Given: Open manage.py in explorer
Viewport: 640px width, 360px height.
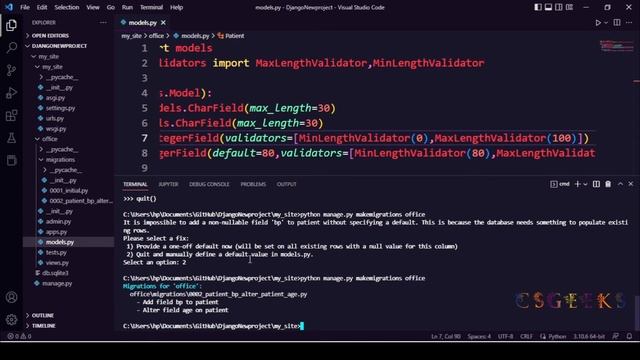Looking at the screenshot, I should pyautogui.click(x=57, y=283).
